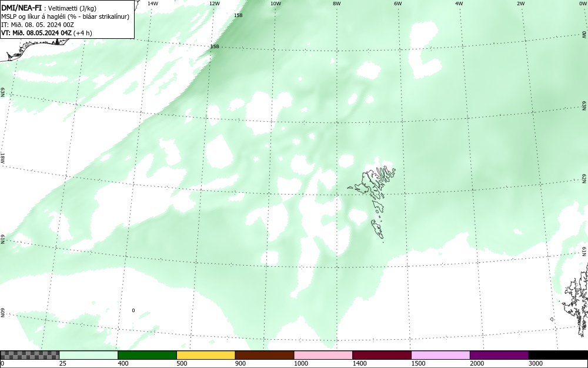Select the lavender legend swatch
The image size is (588, 368).
tap(440, 355)
